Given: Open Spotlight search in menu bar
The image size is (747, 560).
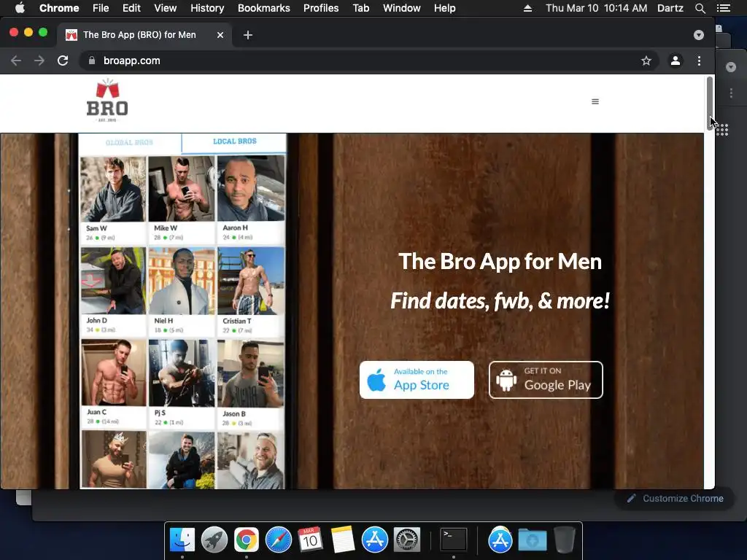Looking at the screenshot, I should (x=700, y=8).
